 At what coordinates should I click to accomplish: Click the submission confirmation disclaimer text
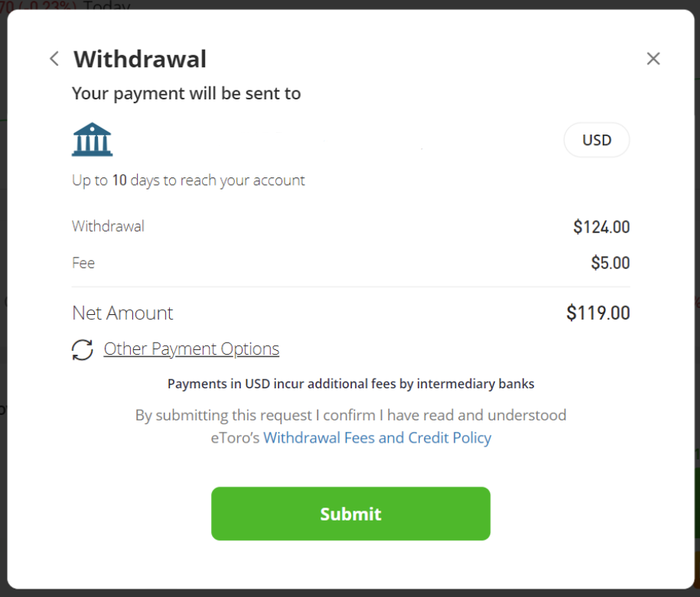350,415
